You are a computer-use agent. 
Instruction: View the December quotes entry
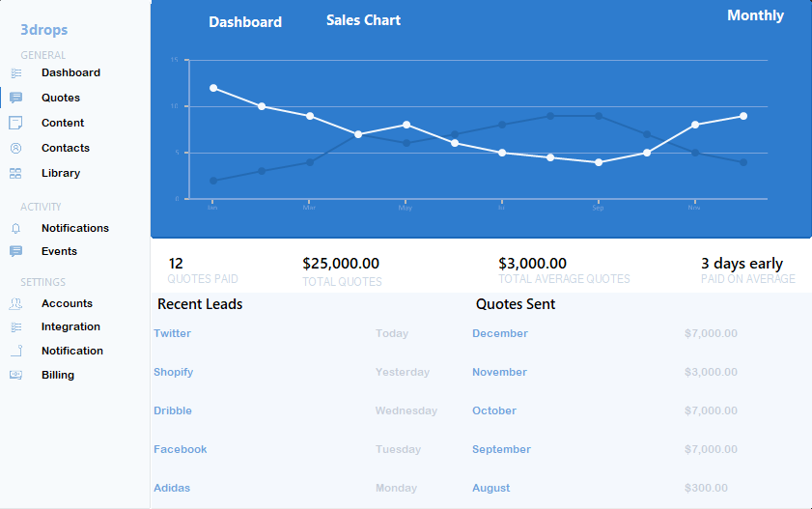tap(499, 333)
